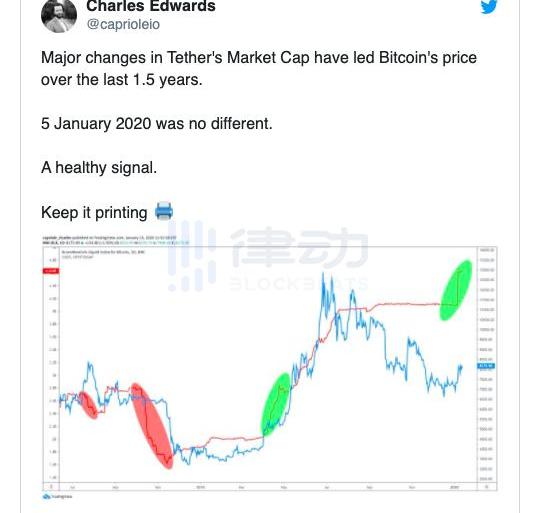Select the blue price tag on right axis
Screen dimensions: 537x513
point(486,366)
